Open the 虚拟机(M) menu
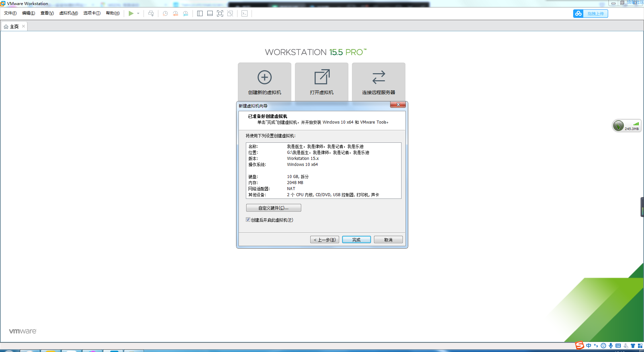The image size is (644, 352). tap(68, 13)
